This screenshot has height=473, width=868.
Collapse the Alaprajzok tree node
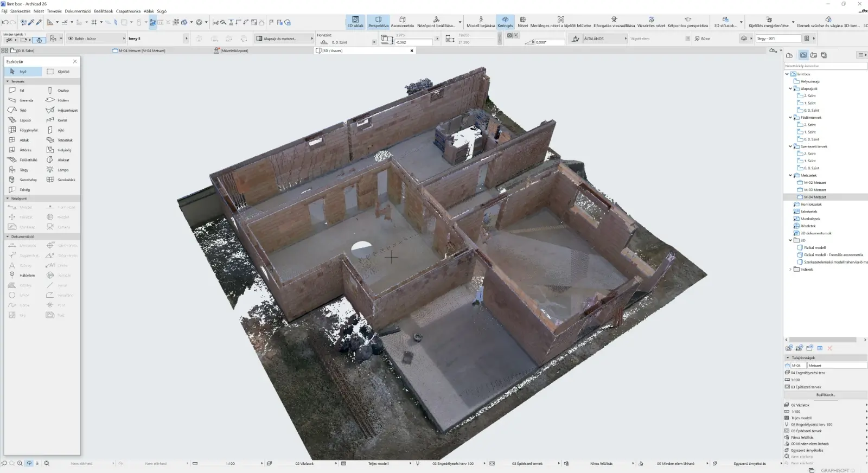tap(790, 88)
